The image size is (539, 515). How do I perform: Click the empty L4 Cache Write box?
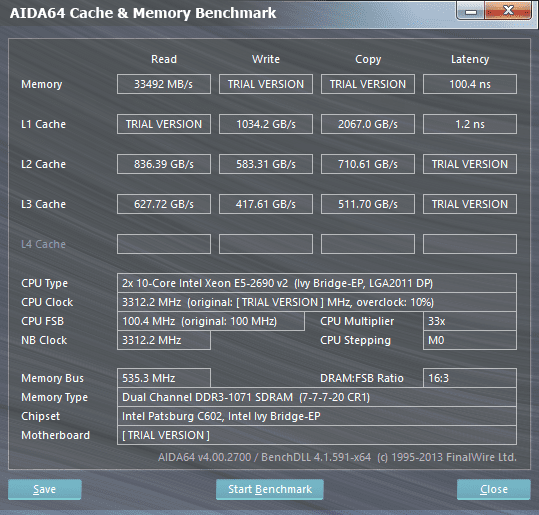(266, 244)
